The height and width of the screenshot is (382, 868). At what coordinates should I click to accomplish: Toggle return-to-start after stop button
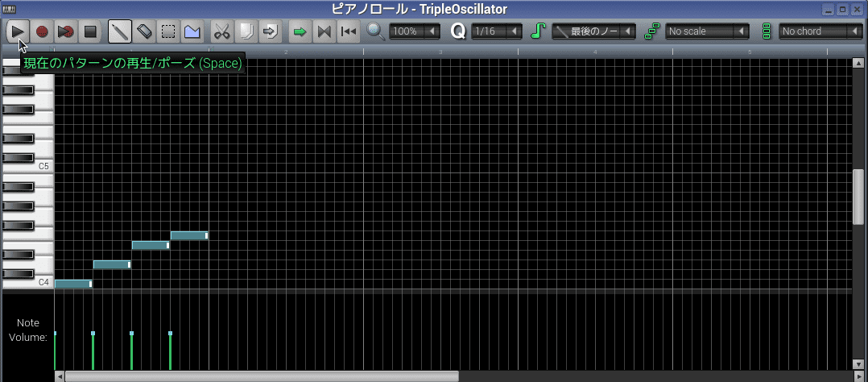click(x=348, y=31)
